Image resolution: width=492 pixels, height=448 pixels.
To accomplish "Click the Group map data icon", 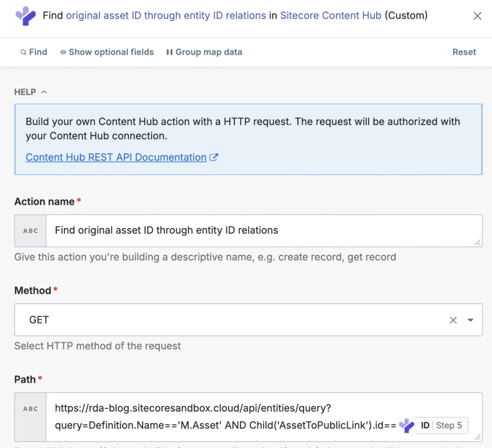I will (x=170, y=52).
